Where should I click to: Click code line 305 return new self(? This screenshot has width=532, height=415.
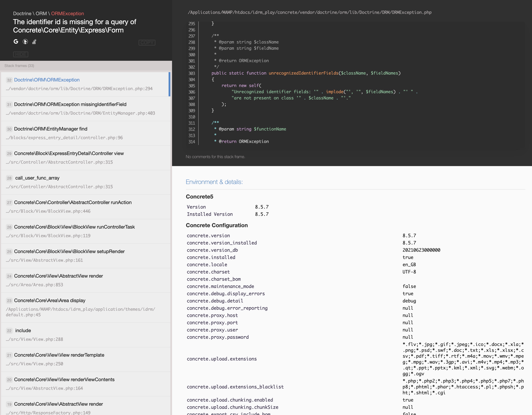[x=241, y=86]
